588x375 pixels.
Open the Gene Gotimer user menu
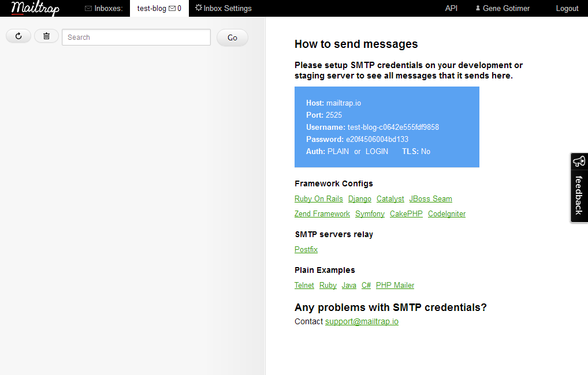point(503,8)
